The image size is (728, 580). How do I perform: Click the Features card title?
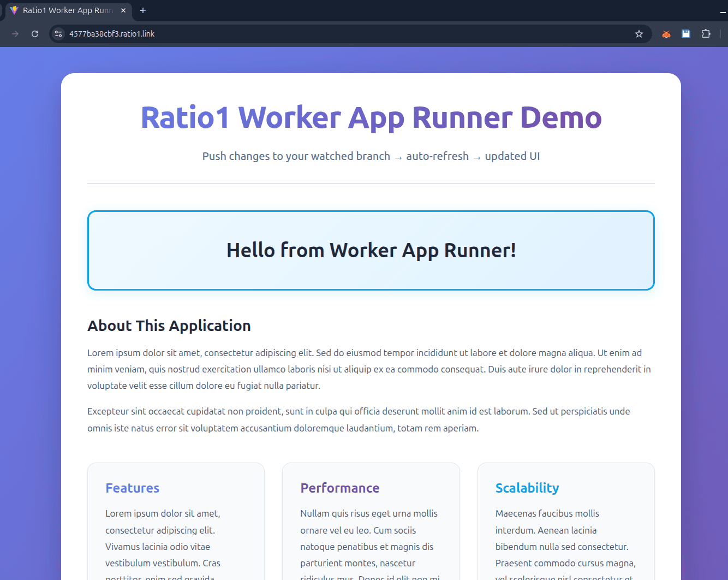133,488
